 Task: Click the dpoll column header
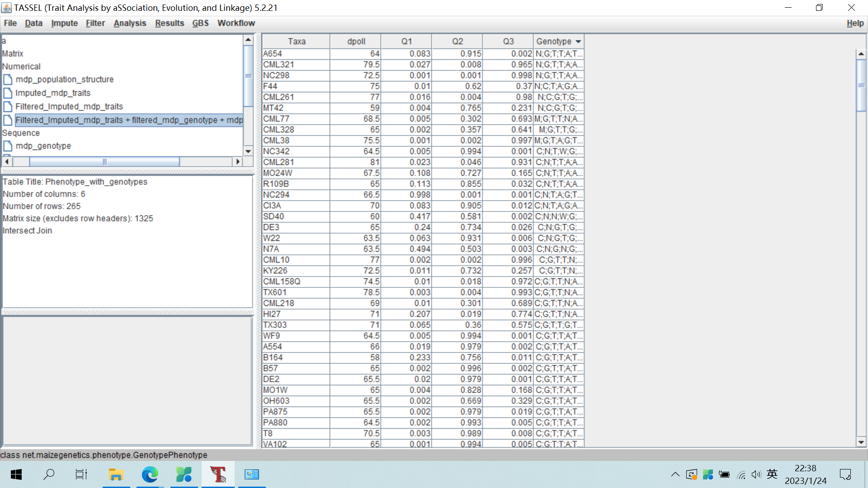pos(356,42)
